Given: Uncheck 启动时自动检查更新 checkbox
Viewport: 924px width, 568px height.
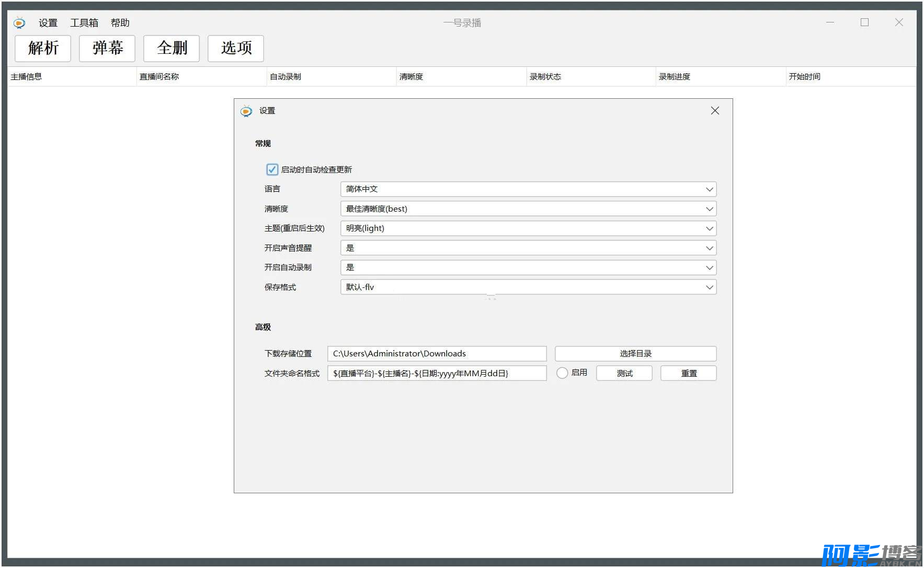Looking at the screenshot, I should coord(272,169).
